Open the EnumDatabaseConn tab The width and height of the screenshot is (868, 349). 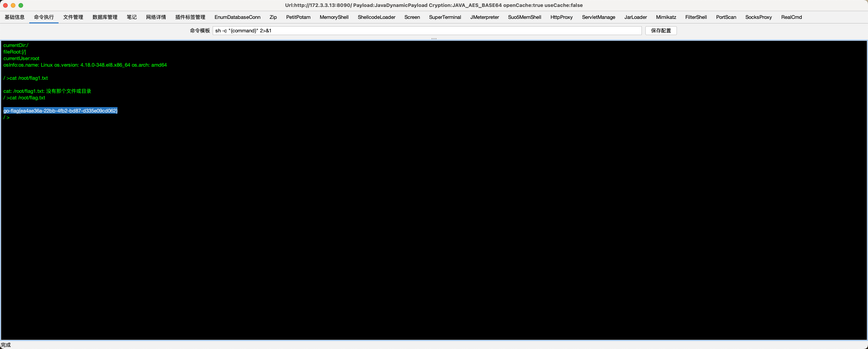[x=237, y=17]
